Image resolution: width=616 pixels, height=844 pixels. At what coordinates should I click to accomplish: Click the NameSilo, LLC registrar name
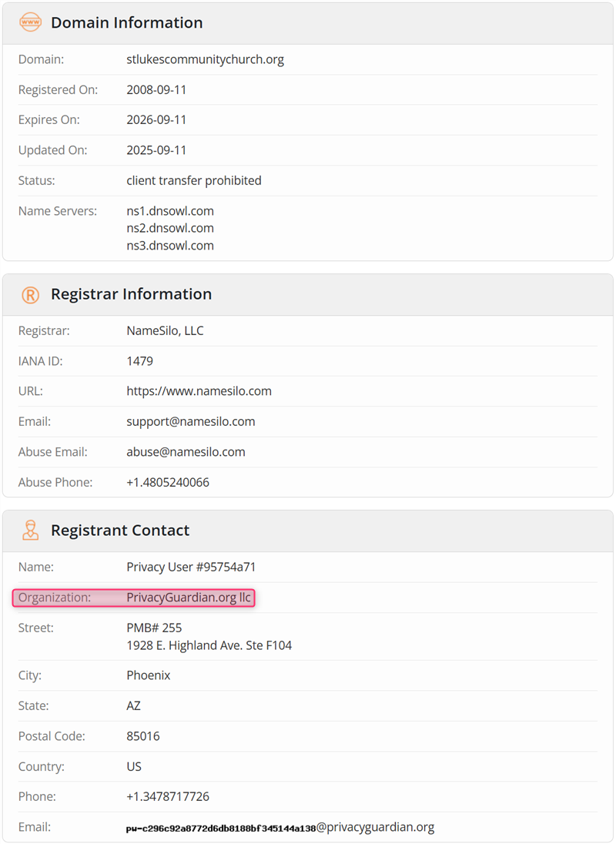click(x=165, y=331)
